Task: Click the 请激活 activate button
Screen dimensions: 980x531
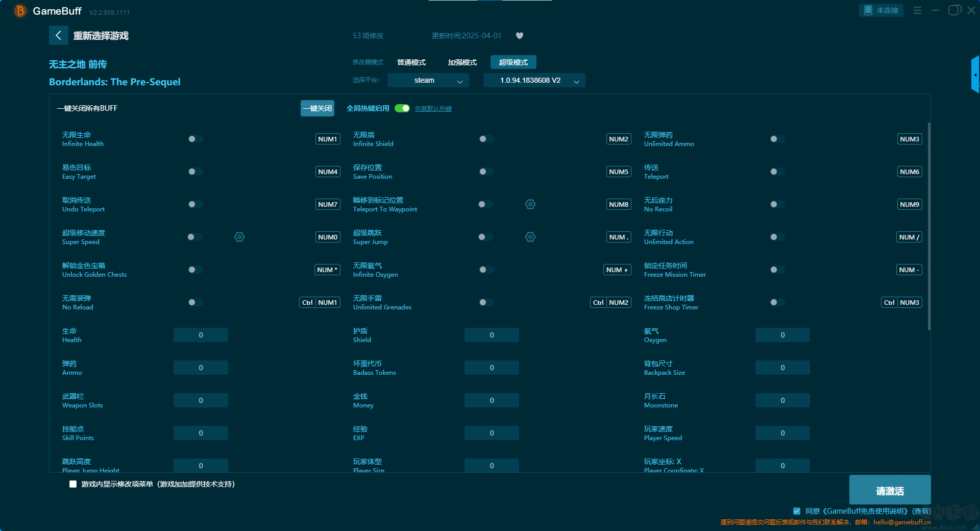Action: point(890,490)
